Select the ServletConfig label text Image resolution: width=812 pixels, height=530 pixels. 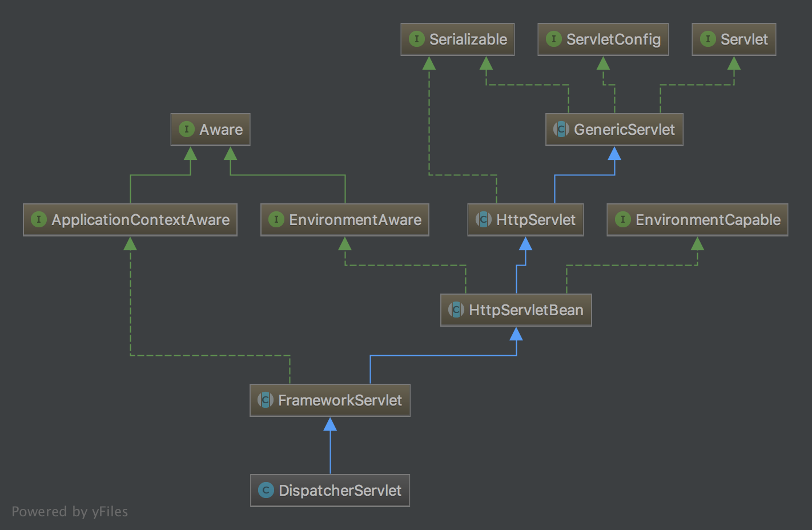point(614,40)
